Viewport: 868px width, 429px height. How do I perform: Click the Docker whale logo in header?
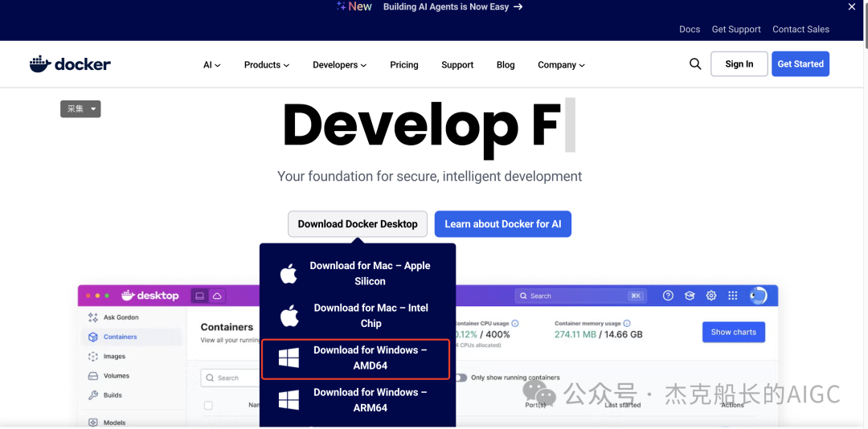70,64
